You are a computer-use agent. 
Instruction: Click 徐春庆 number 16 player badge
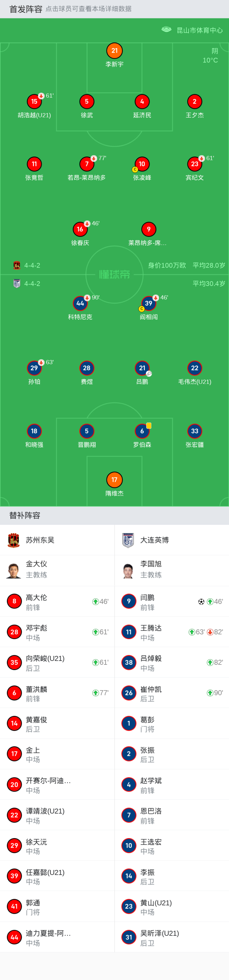tap(80, 229)
